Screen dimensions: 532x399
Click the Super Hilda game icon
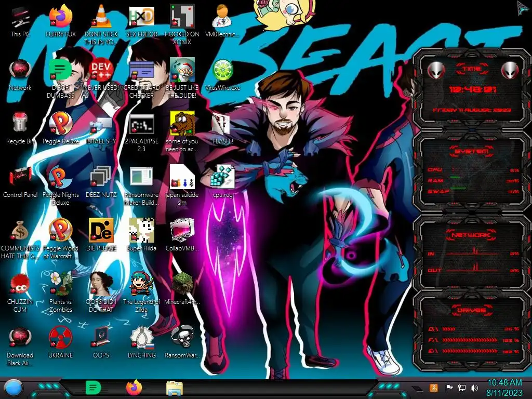[141, 235]
